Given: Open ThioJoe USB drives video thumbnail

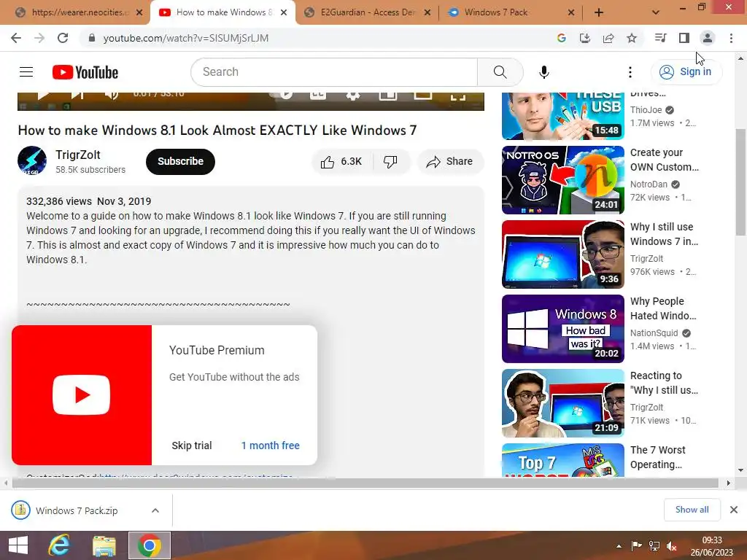Looking at the screenshot, I should tap(562, 116).
